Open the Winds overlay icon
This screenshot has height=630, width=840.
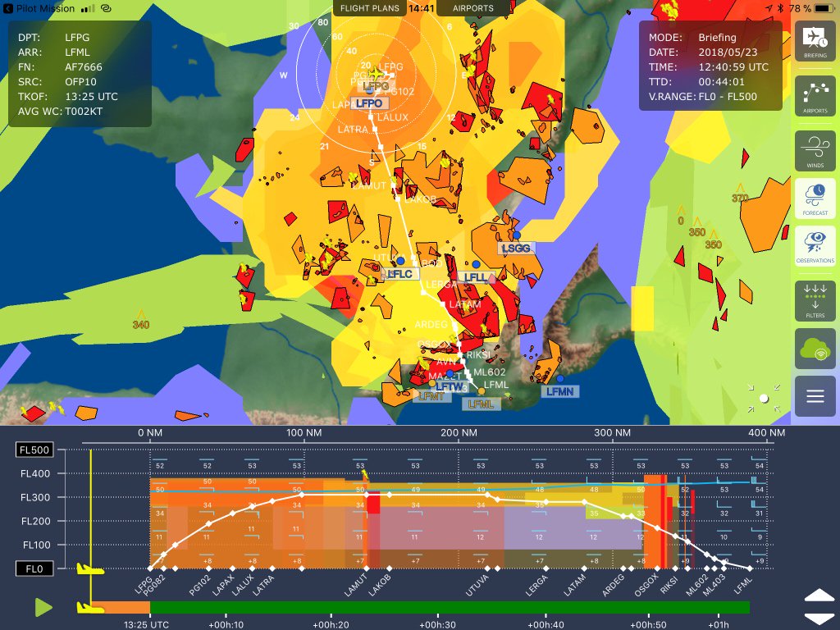tap(814, 149)
